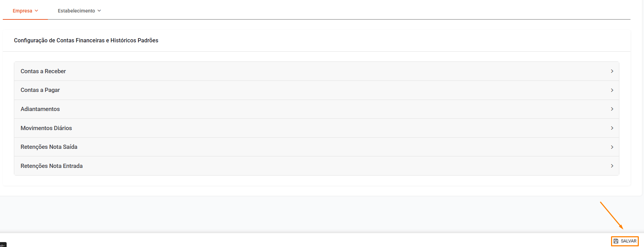Click the down arrow beside Empresa
Image resolution: width=644 pixels, height=247 pixels.
coord(36,11)
